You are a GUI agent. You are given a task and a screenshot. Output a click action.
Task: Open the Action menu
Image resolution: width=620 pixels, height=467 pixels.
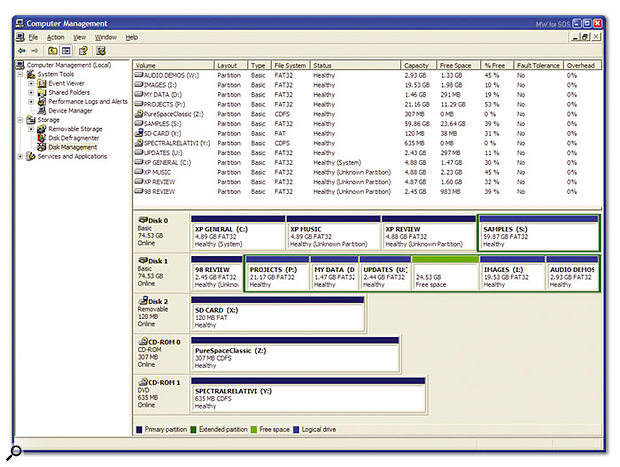[55, 37]
